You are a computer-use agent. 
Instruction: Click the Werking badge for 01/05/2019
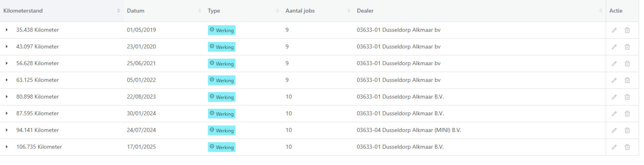tap(221, 30)
